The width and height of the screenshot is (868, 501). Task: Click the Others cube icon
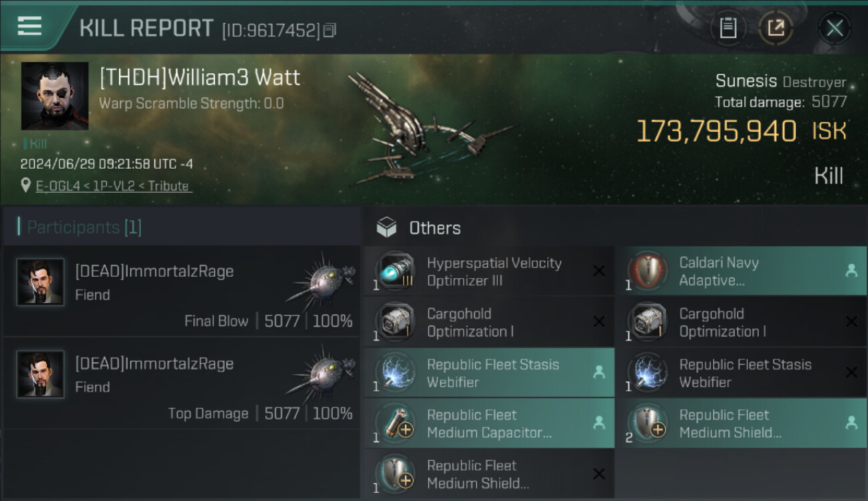pos(387,228)
